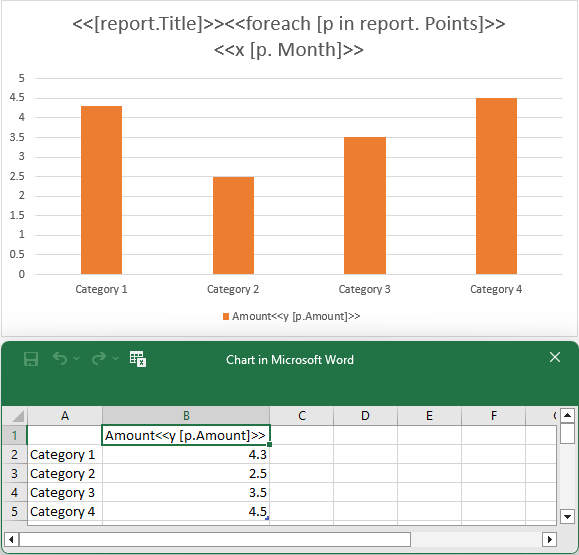Click the horizontal scrollbar left arrow
The image size is (579, 555).
click(x=11, y=539)
